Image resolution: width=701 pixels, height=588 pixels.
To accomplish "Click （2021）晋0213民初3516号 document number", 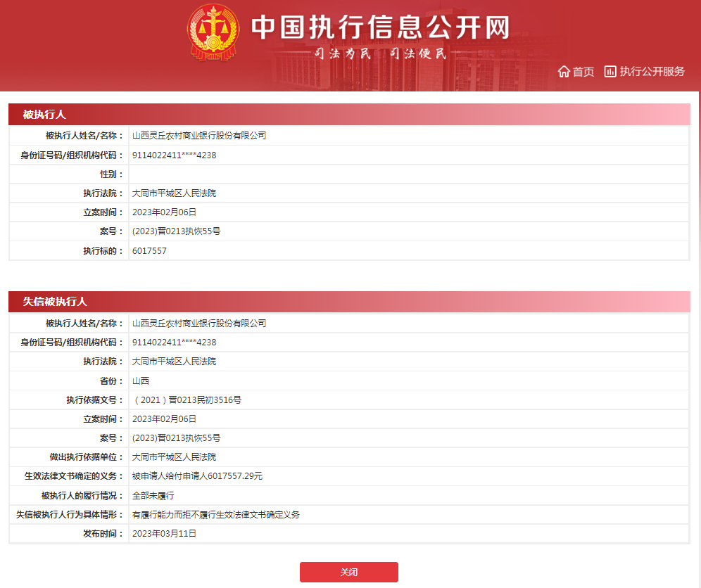I will 187,400.
